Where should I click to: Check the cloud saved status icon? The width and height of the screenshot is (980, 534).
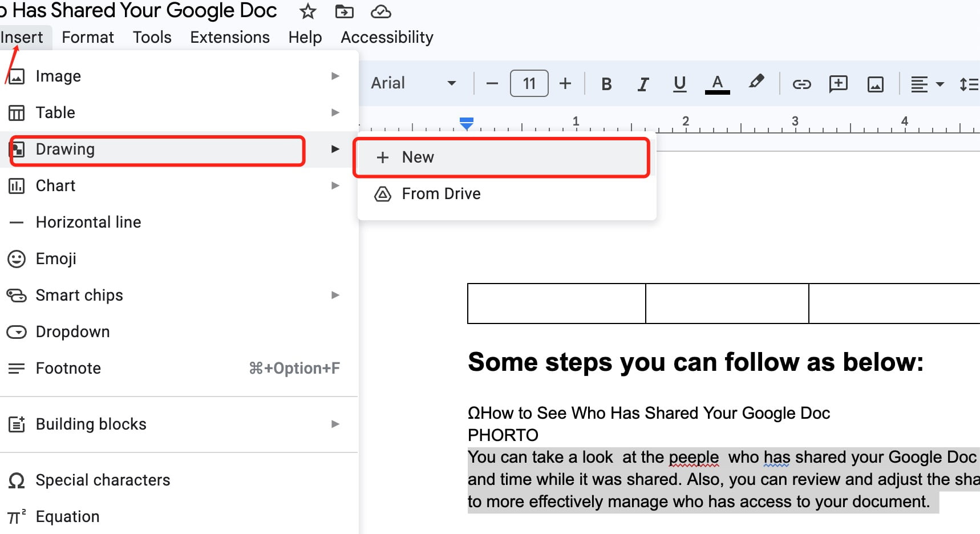pyautogui.click(x=380, y=11)
